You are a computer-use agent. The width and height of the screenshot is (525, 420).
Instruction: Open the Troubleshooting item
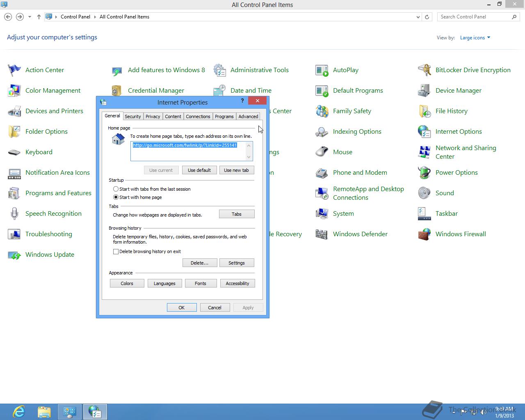(49, 234)
